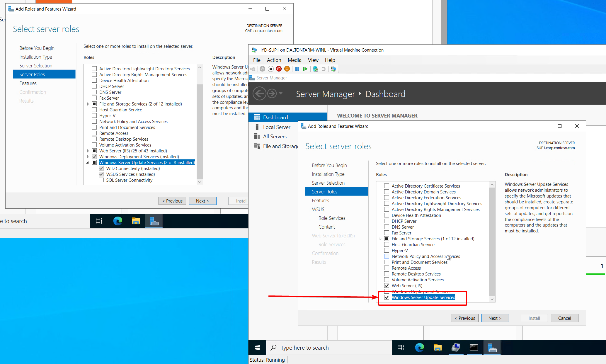Toggle the enhanced session icon in VM toolbar
606x364 pixels.
pyautogui.click(x=333, y=69)
